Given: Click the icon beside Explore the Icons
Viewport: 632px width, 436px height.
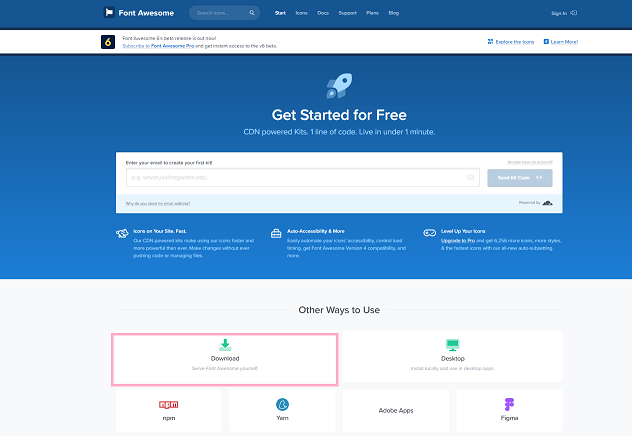Looking at the screenshot, I should pyautogui.click(x=490, y=42).
